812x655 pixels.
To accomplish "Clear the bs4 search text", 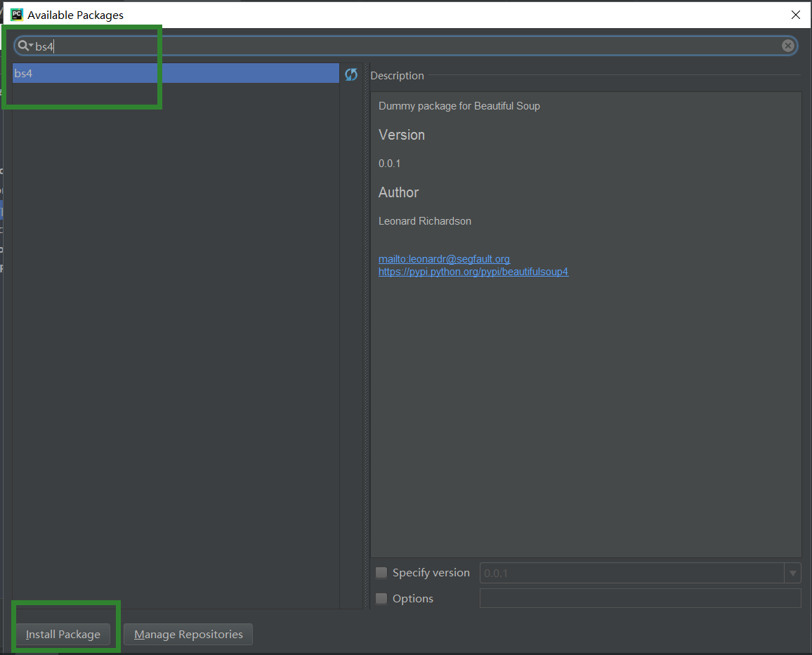I will tap(787, 46).
